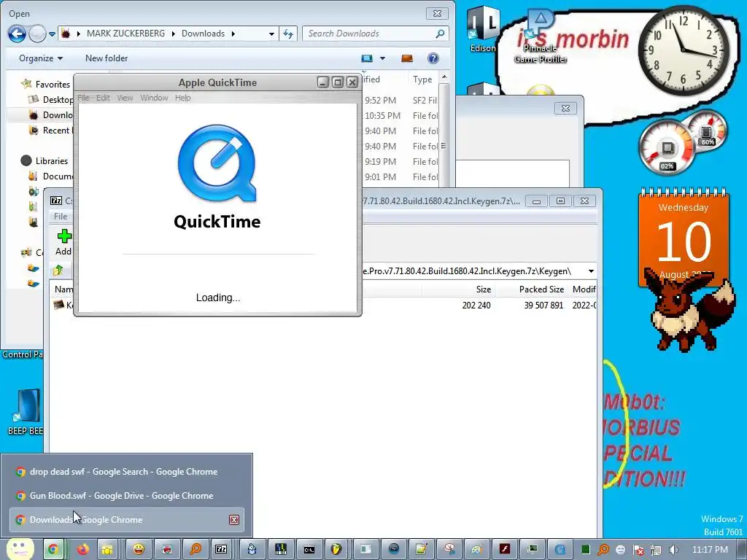The width and height of the screenshot is (747, 560).
Task: Click the arrow after MARK ZUCKERBERG in breadcrumb
Action: [174, 34]
